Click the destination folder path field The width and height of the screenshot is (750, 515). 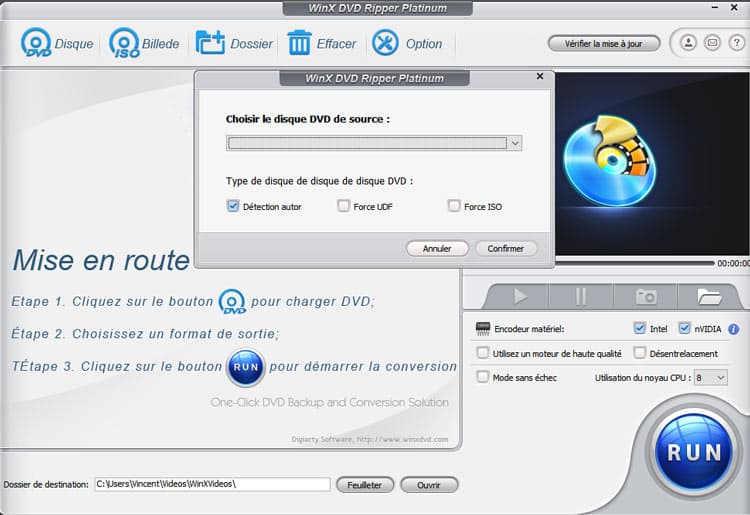(x=212, y=484)
